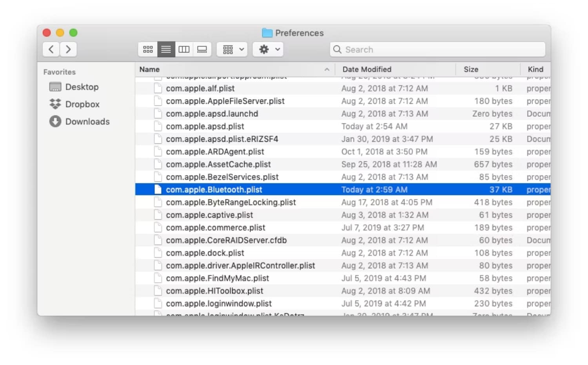Click file icon of com.apple.commerce.plist
Viewport: 588px width, 365px height.
point(158,228)
